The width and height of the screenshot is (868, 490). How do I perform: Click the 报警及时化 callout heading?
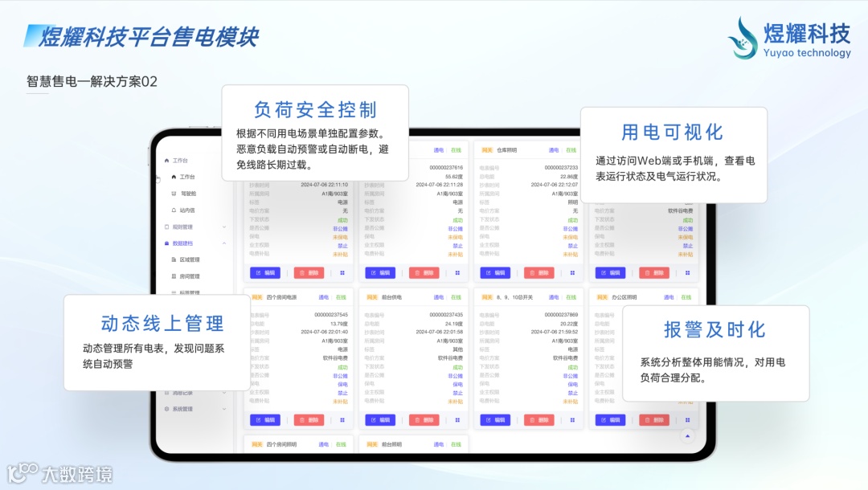coord(714,329)
